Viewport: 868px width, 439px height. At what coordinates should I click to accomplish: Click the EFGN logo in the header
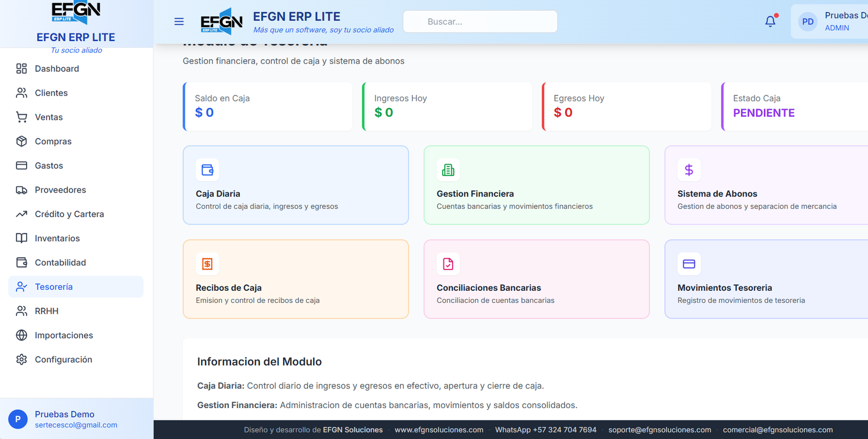pos(221,22)
